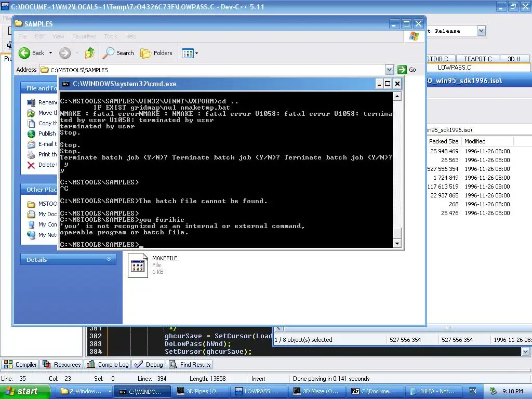Switch to JULIA Notepad taskbar item
532x399 pixels.
click(x=434, y=392)
